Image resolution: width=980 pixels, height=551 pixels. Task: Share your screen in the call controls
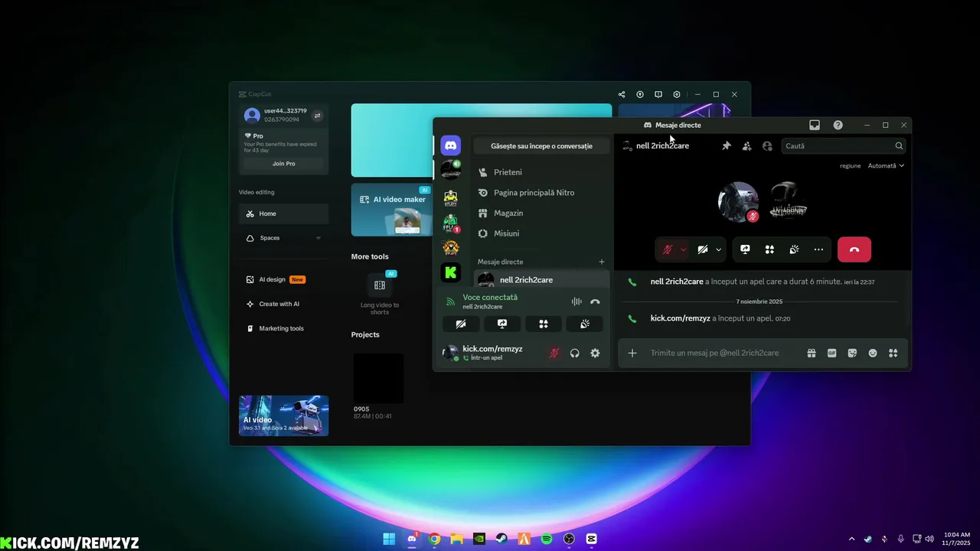(x=745, y=249)
